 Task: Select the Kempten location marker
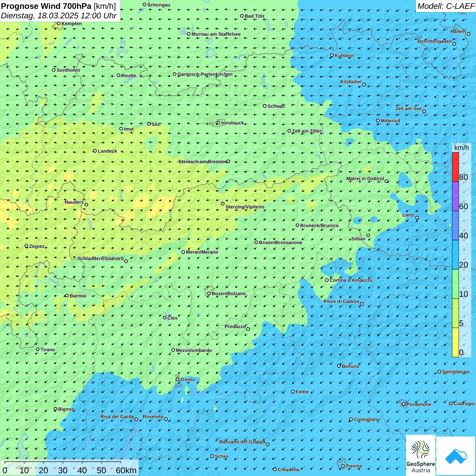[59, 23]
